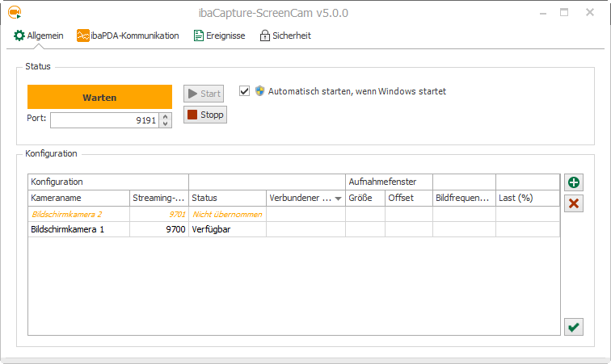Image resolution: width=611 pixels, height=364 pixels.
Task: Click the green checkmark apply icon
Action: [x=574, y=326]
